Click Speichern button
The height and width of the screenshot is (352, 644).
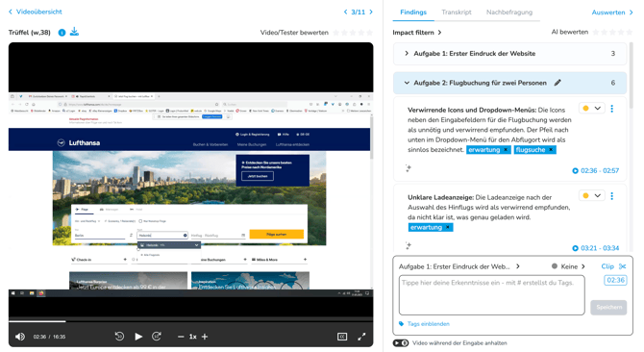[608, 307]
